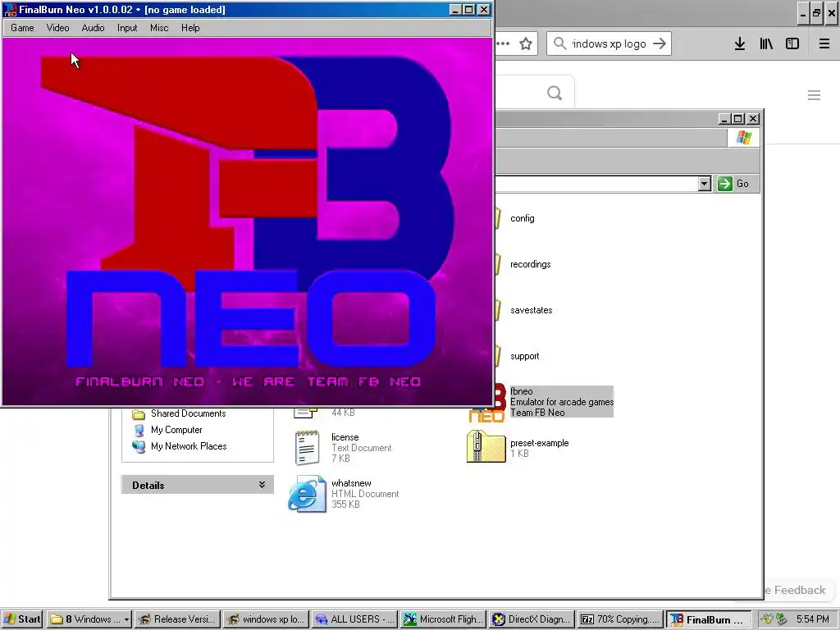840x630 pixels.
Task: Click the second system tray icon
Action: click(781, 619)
